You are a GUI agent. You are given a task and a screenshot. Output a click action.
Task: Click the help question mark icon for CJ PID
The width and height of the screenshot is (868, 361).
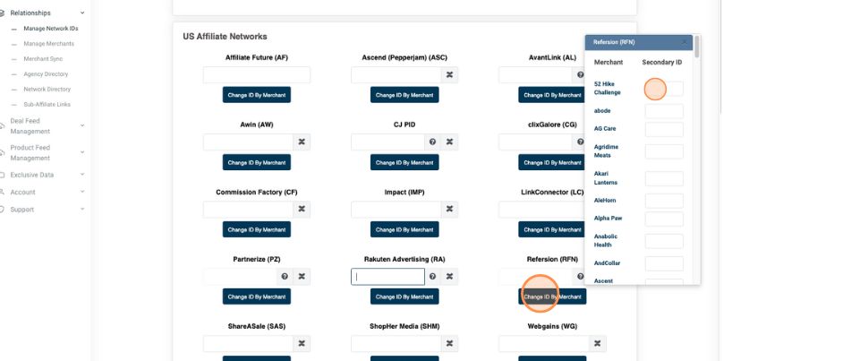[x=432, y=142]
